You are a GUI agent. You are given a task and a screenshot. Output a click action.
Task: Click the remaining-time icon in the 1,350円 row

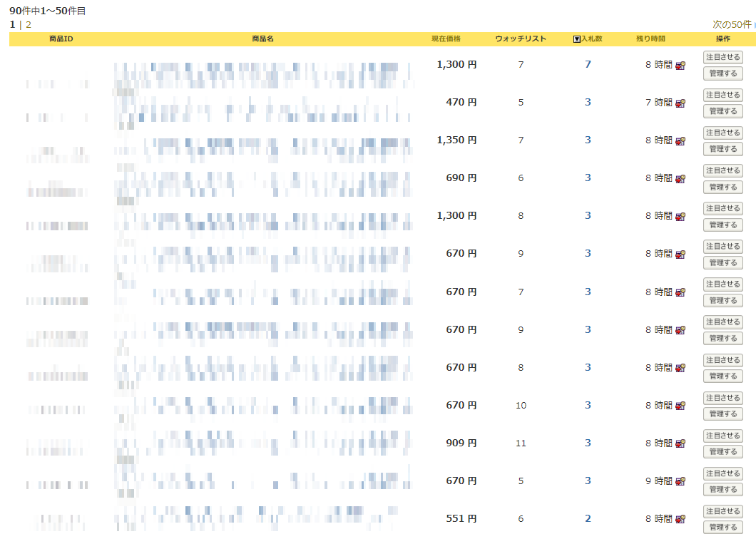tap(680, 140)
